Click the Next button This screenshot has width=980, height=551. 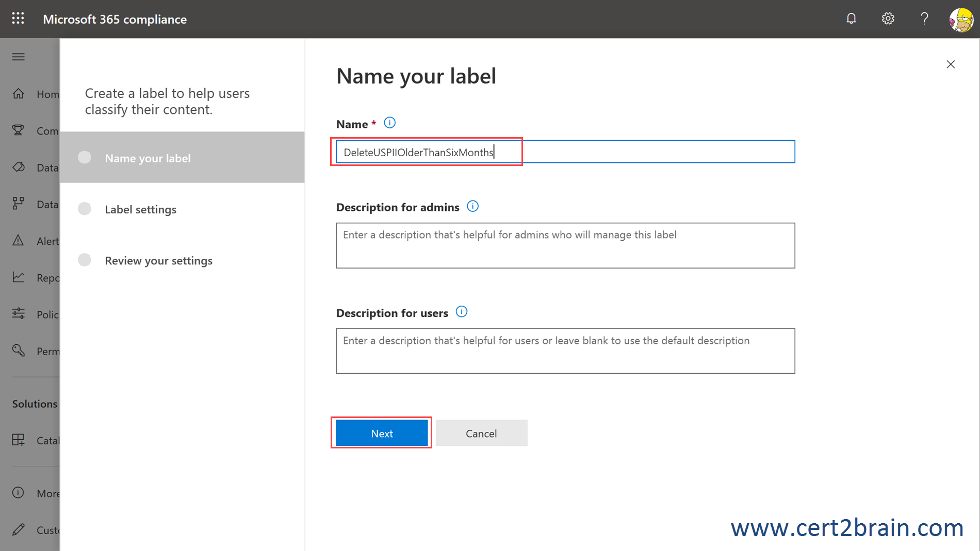381,433
